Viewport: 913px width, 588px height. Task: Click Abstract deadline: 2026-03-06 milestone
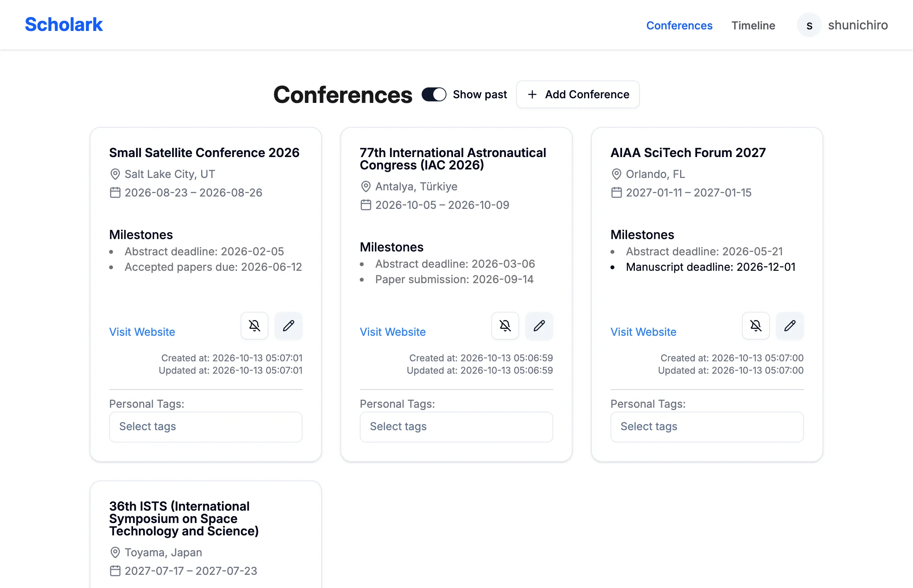pyautogui.click(x=455, y=264)
